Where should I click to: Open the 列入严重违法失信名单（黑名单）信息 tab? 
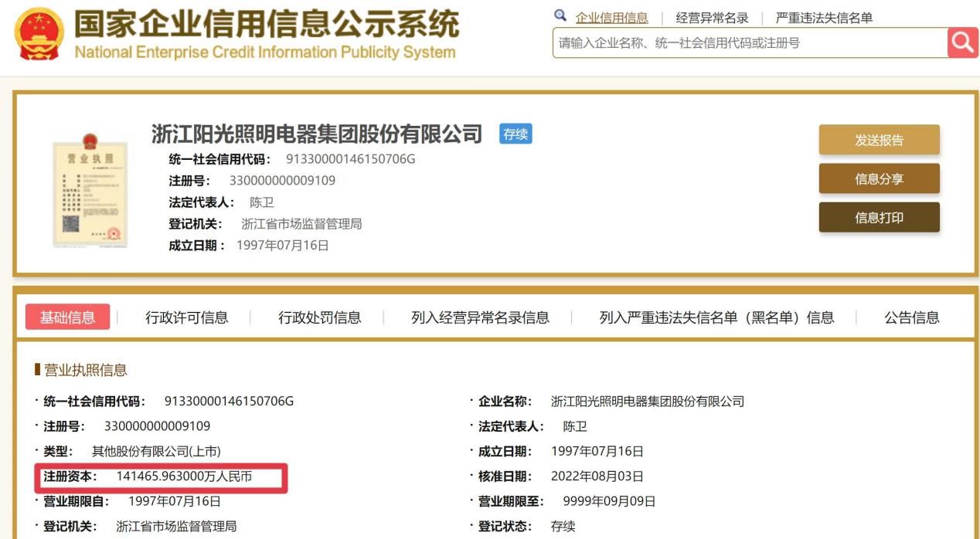(x=716, y=317)
